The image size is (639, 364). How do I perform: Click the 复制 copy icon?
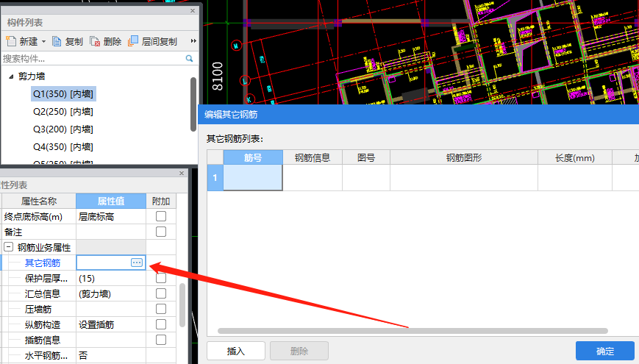[x=57, y=41]
